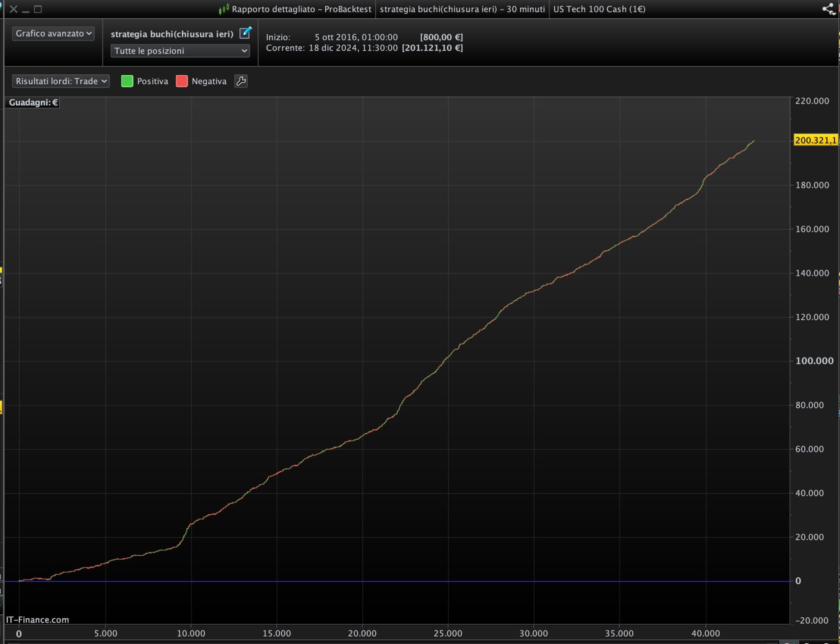This screenshot has width=840, height=644.
Task: Minimize the ProBacktest report window
Action: pos(26,10)
